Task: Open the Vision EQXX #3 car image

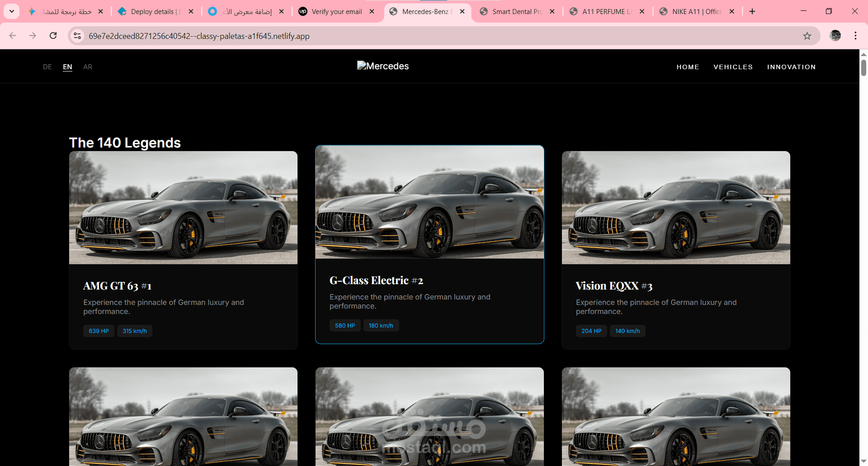Action: (676, 208)
